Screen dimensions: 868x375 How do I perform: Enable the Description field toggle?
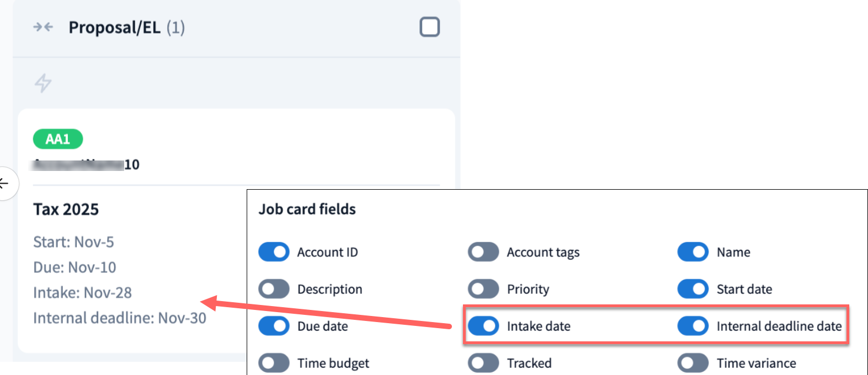(x=274, y=289)
